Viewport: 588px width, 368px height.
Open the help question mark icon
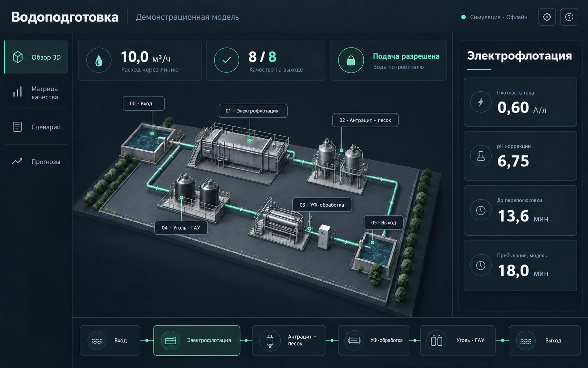pyautogui.click(x=569, y=17)
